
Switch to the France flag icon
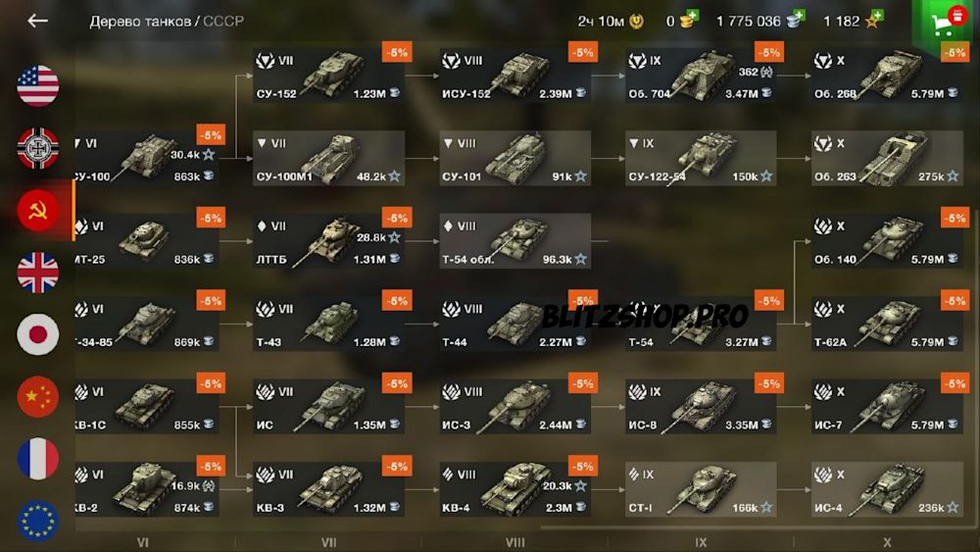click(38, 458)
